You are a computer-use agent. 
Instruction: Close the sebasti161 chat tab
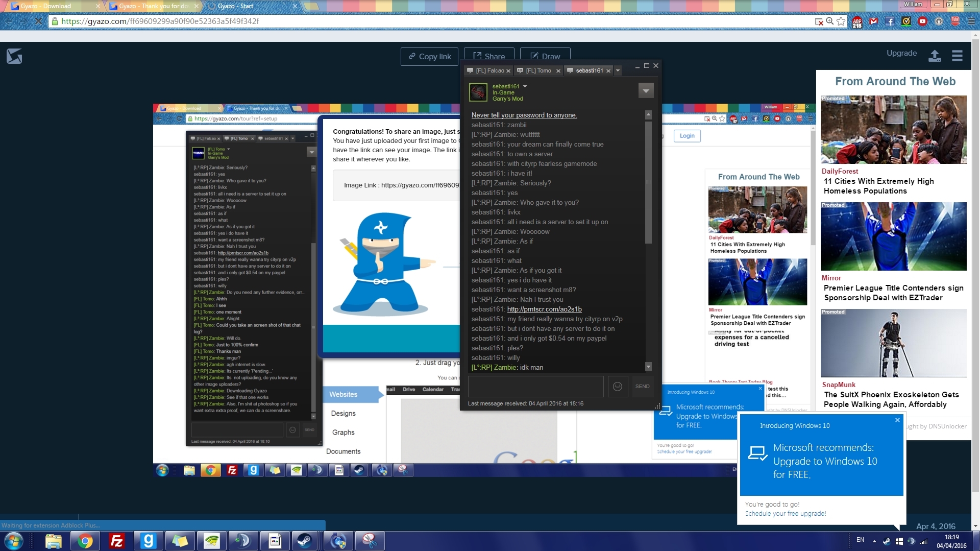[608, 71]
